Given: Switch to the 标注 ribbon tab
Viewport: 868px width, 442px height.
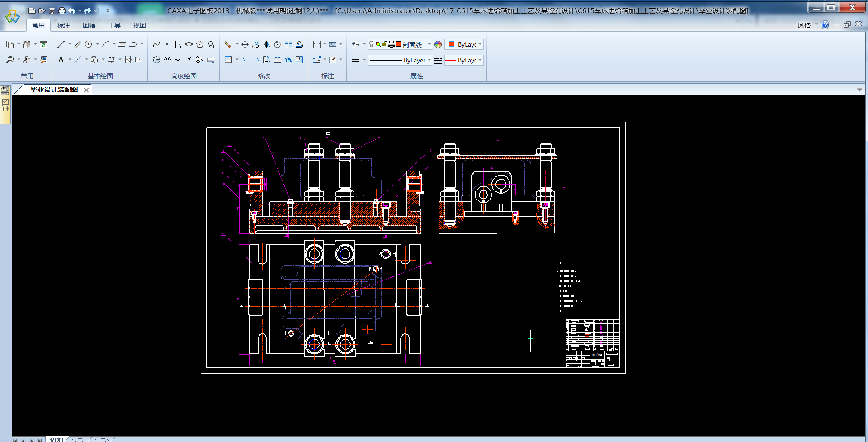Looking at the screenshot, I should pyautogui.click(x=64, y=25).
